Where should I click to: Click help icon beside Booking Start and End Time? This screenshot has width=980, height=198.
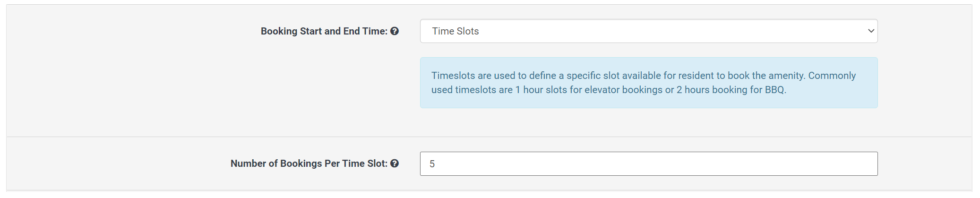click(395, 31)
